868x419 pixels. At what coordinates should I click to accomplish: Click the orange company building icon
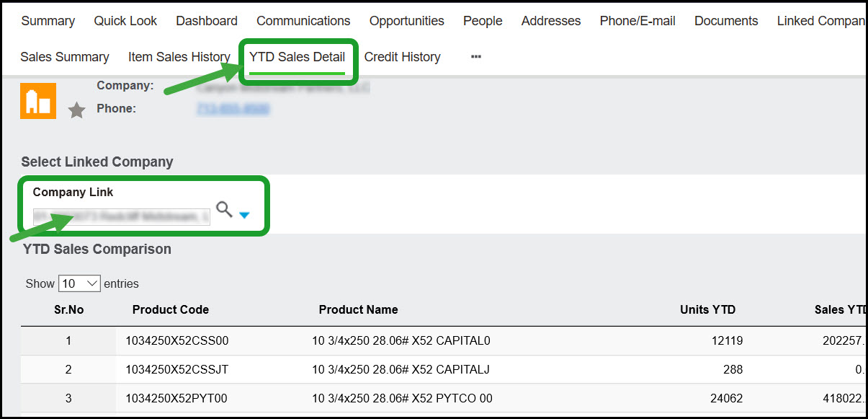[38, 101]
